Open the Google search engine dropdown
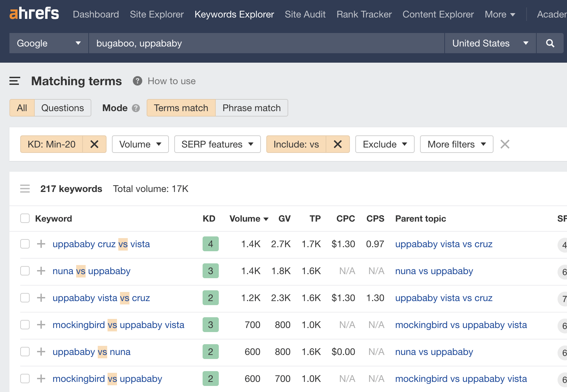Screen dimensions: 567x392 [48, 43]
